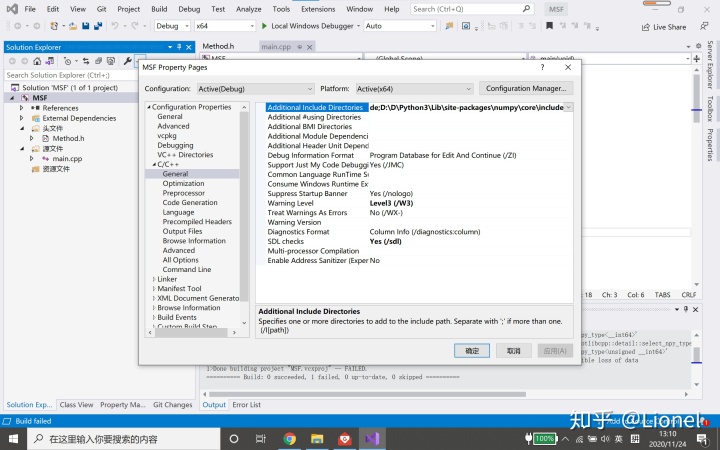Switch to the Error List tab
The height and width of the screenshot is (450, 720).
(246, 405)
